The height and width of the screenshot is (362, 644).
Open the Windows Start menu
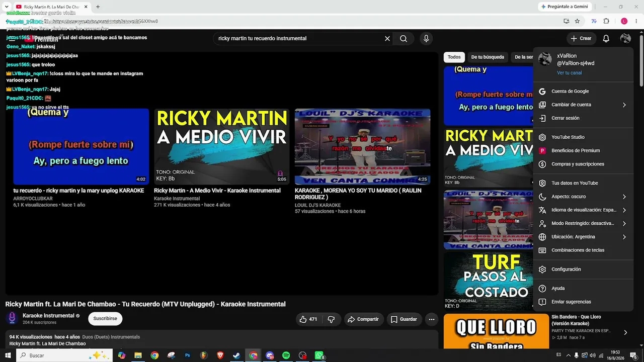(x=8, y=355)
